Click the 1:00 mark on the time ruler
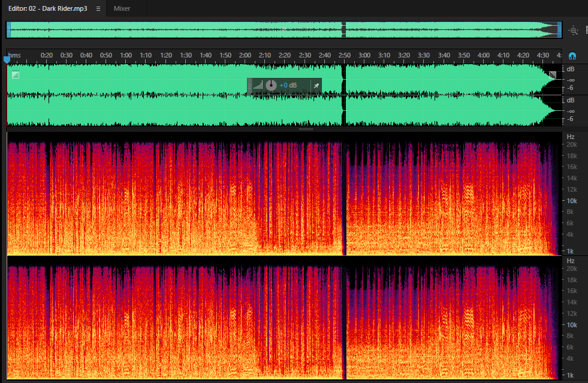 click(x=126, y=55)
